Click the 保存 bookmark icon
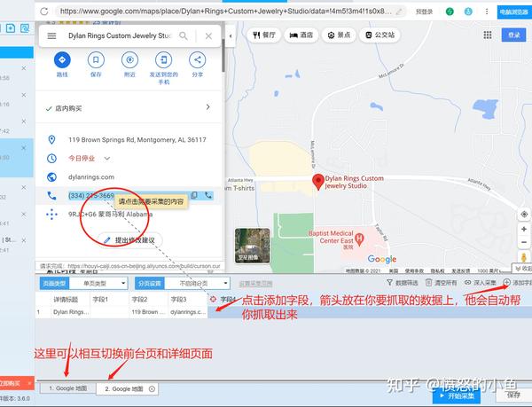This screenshot has width=532, height=407. click(96, 60)
